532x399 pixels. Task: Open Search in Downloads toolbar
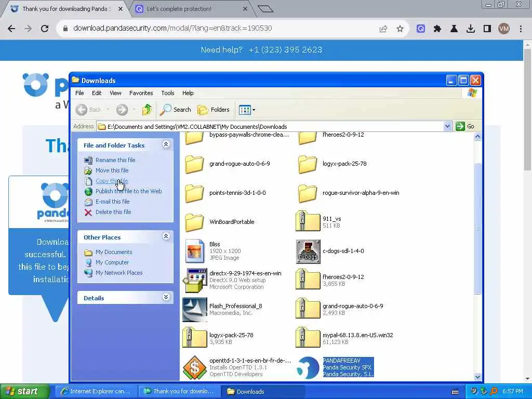click(176, 110)
